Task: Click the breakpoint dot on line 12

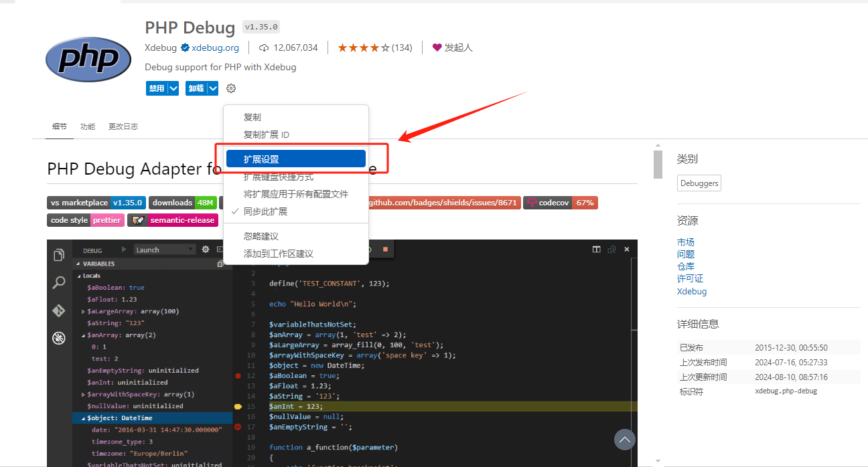Action: pos(238,376)
